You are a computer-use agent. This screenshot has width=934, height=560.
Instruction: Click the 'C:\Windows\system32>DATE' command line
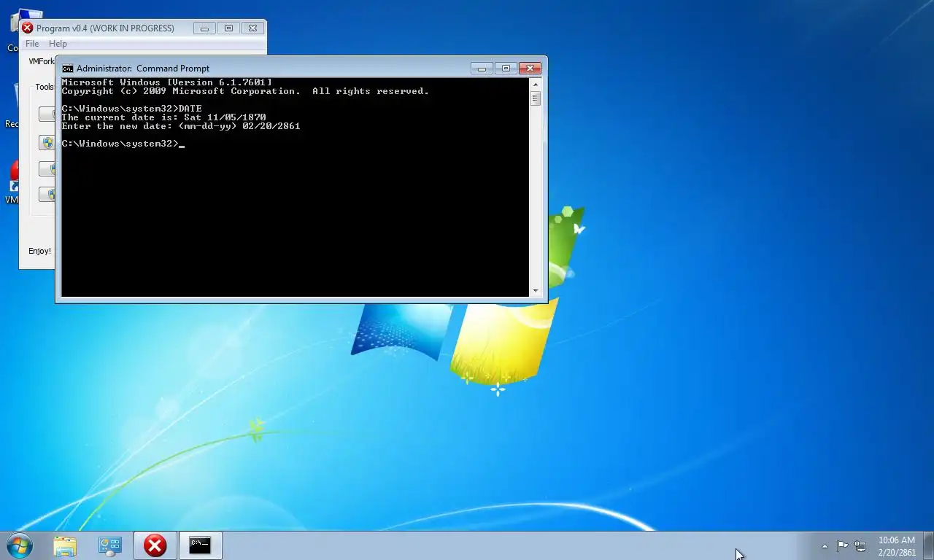click(x=132, y=109)
